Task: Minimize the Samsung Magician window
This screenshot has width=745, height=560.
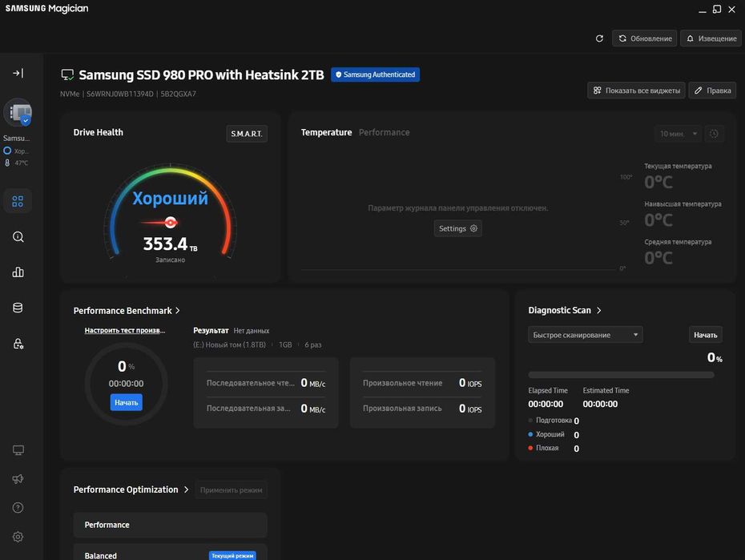Action: (703, 10)
